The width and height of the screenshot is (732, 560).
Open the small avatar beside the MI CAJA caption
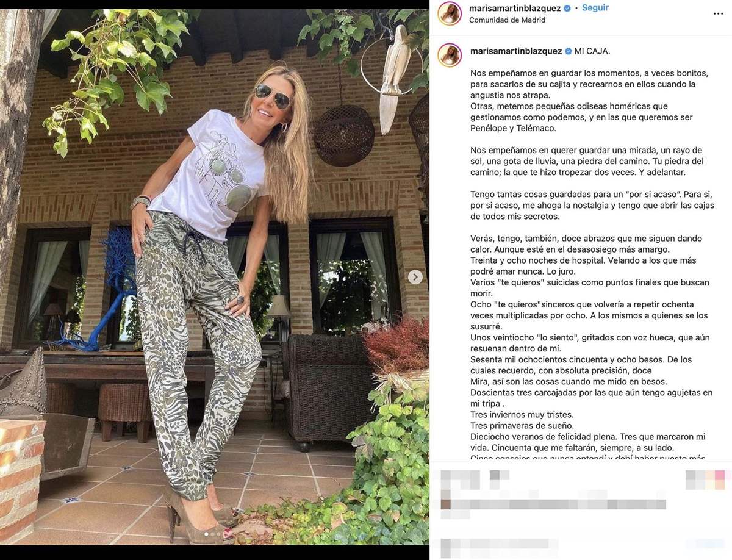click(x=450, y=55)
